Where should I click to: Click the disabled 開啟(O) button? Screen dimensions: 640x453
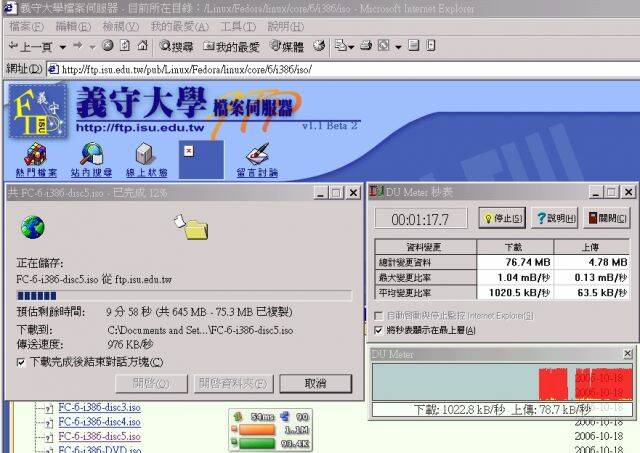coord(151,384)
